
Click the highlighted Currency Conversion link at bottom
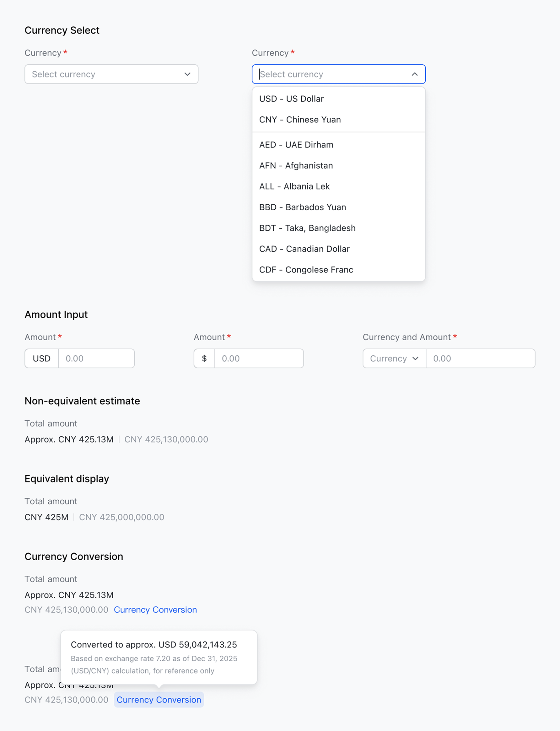159,700
